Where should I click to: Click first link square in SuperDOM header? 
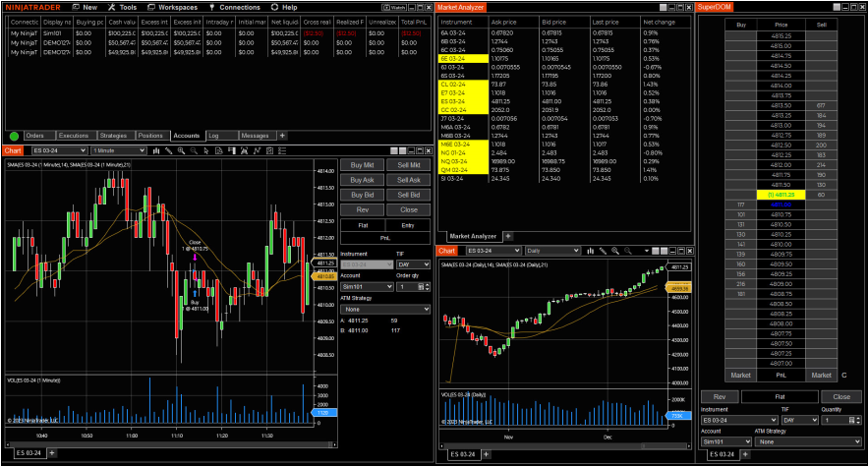(837, 7)
